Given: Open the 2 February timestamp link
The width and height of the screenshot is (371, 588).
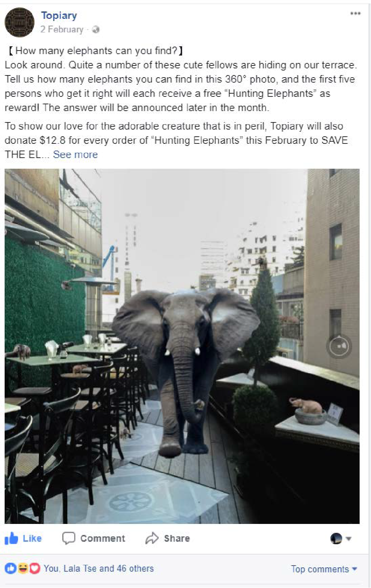Looking at the screenshot, I should 62,30.
